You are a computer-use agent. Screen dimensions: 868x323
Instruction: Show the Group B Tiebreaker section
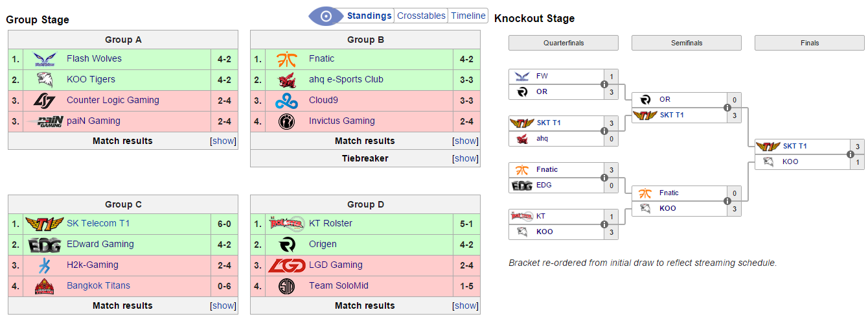click(466, 158)
